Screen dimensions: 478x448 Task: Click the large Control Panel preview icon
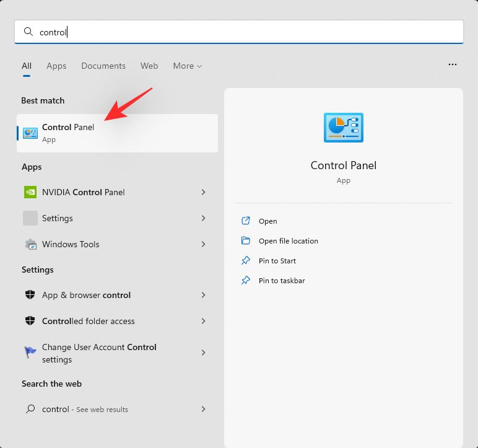(x=344, y=128)
